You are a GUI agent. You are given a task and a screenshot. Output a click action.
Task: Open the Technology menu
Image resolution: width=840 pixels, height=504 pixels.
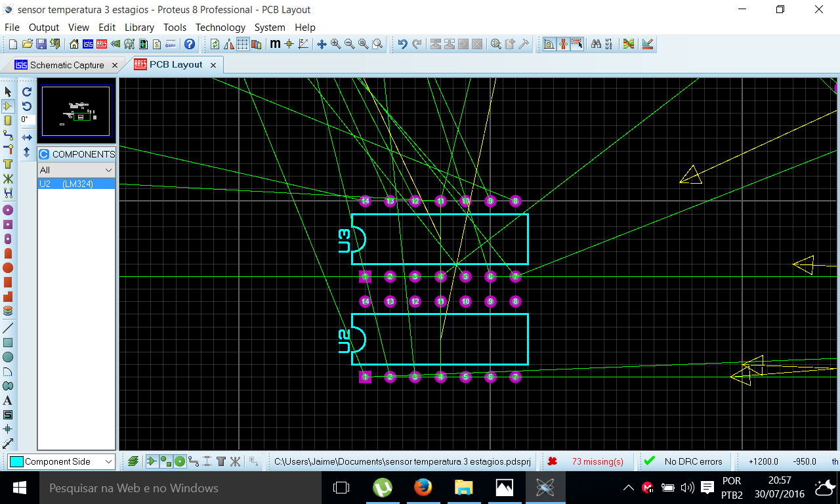pos(220,28)
